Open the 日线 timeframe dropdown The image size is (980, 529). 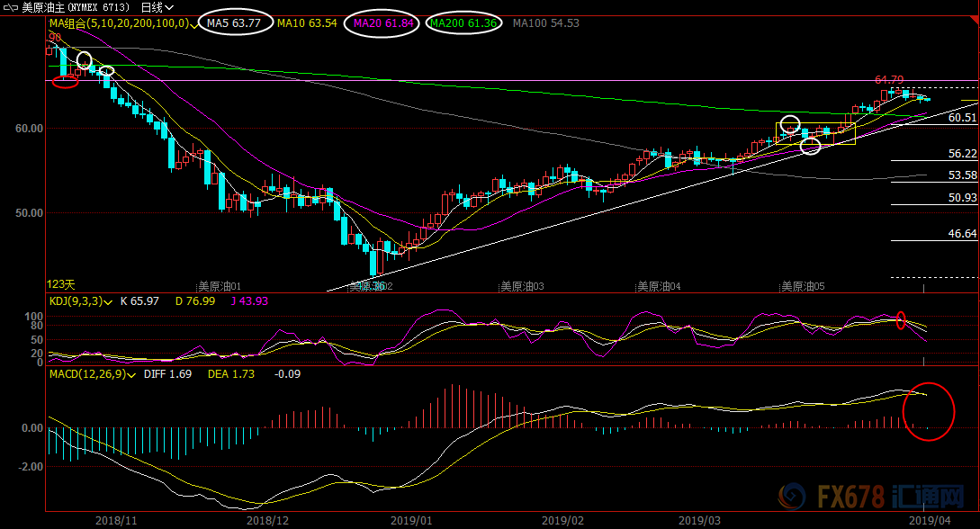pyautogui.click(x=157, y=7)
